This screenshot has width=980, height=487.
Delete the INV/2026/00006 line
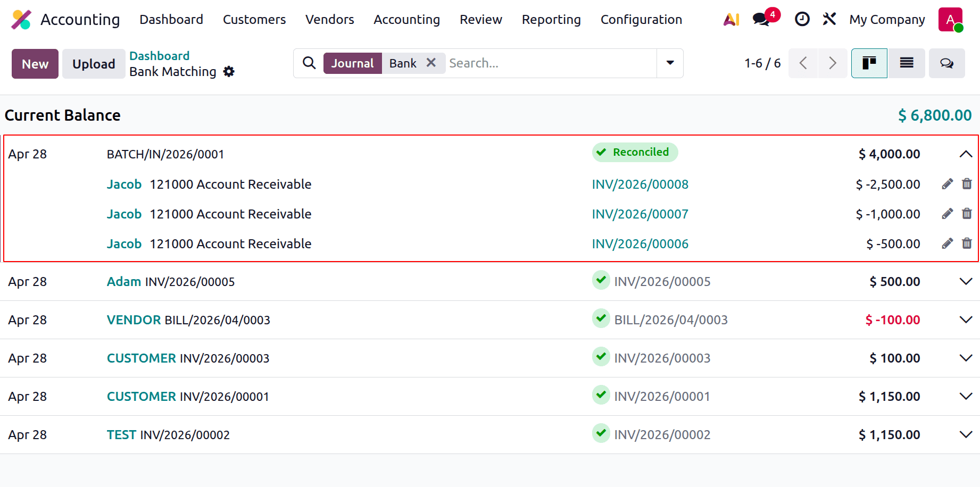point(967,244)
